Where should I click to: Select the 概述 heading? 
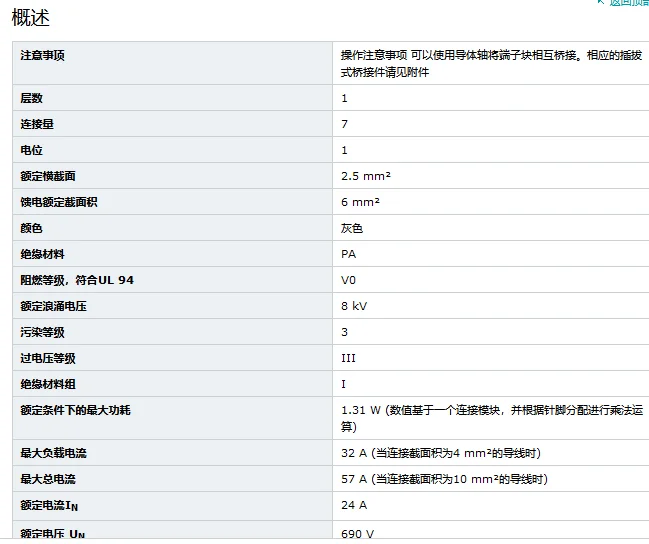coord(31,18)
